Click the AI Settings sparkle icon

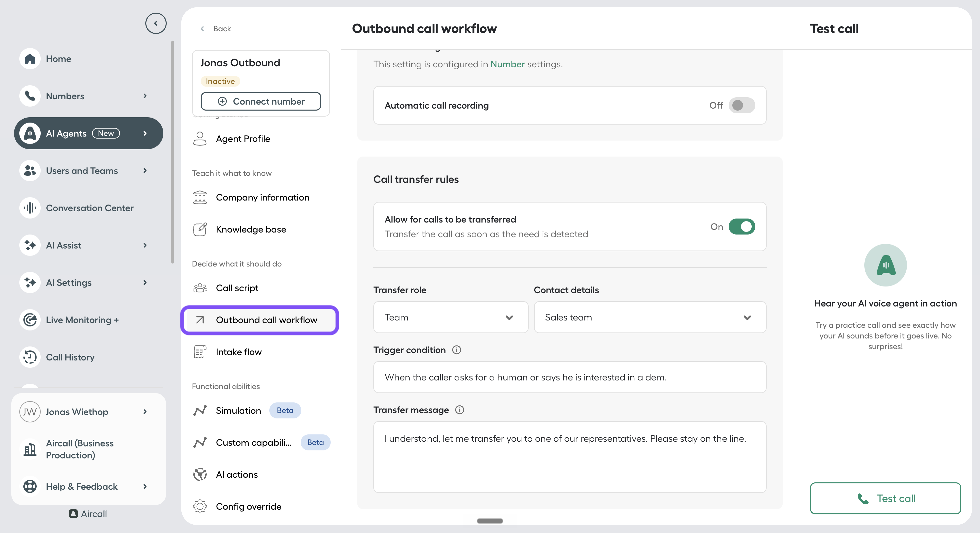pyautogui.click(x=30, y=282)
